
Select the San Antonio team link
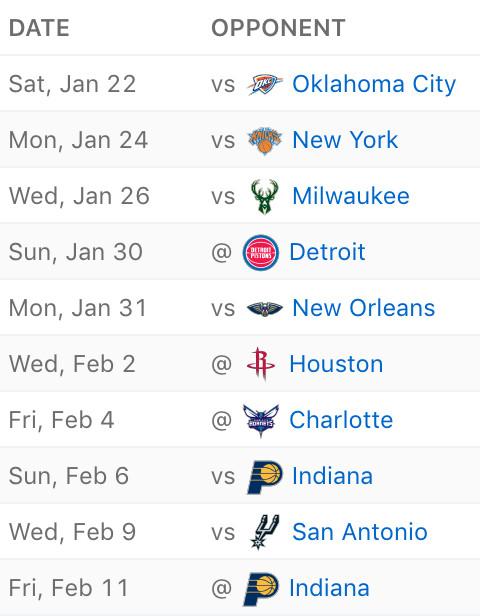[x=360, y=532]
